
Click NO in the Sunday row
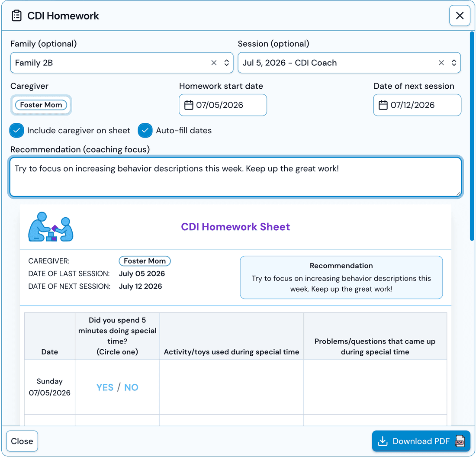pos(131,387)
